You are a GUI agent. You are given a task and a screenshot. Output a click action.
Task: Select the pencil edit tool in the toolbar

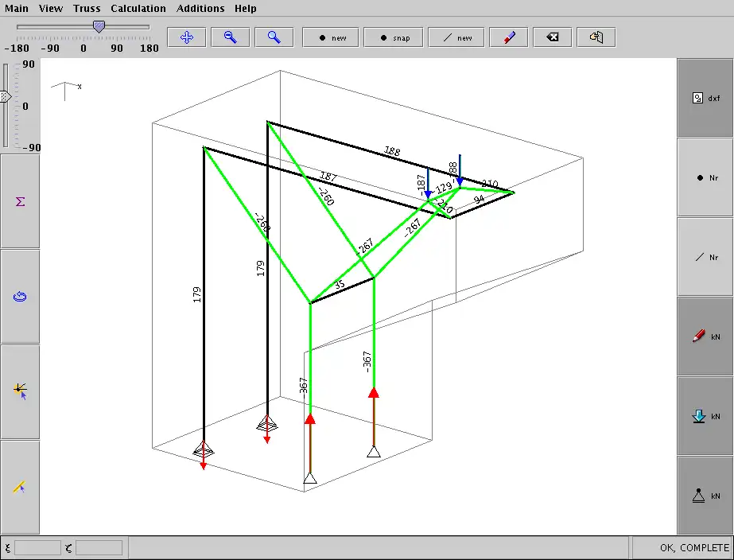509,37
